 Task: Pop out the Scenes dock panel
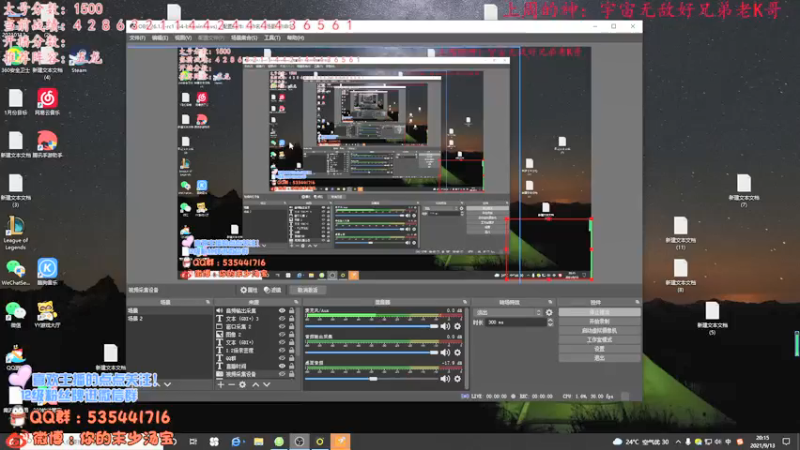point(207,302)
